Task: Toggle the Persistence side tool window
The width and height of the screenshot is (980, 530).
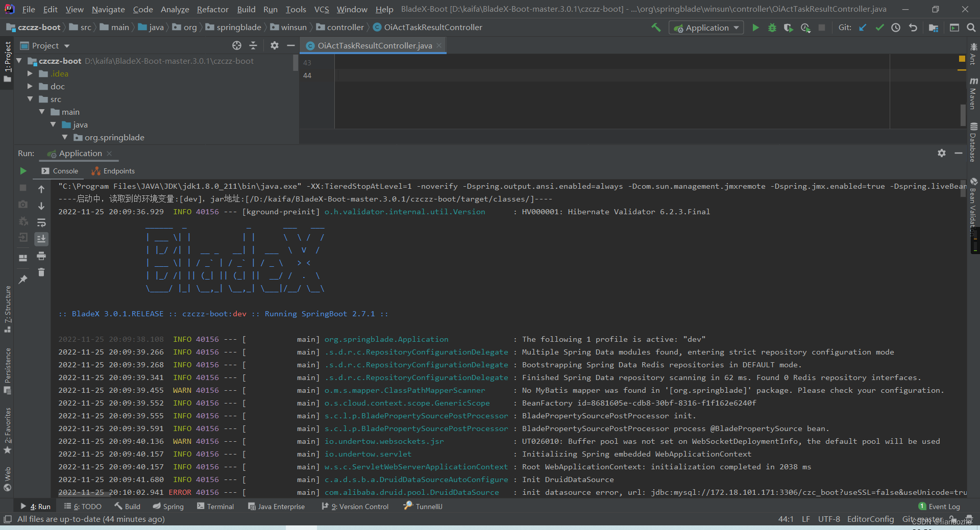Action: click(x=7, y=370)
